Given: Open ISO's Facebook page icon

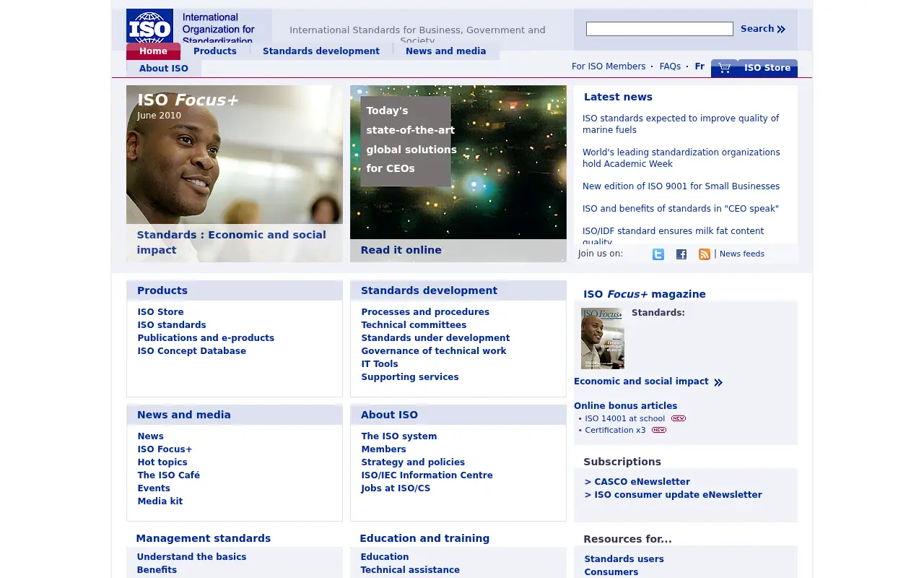Looking at the screenshot, I should tap(681, 254).
